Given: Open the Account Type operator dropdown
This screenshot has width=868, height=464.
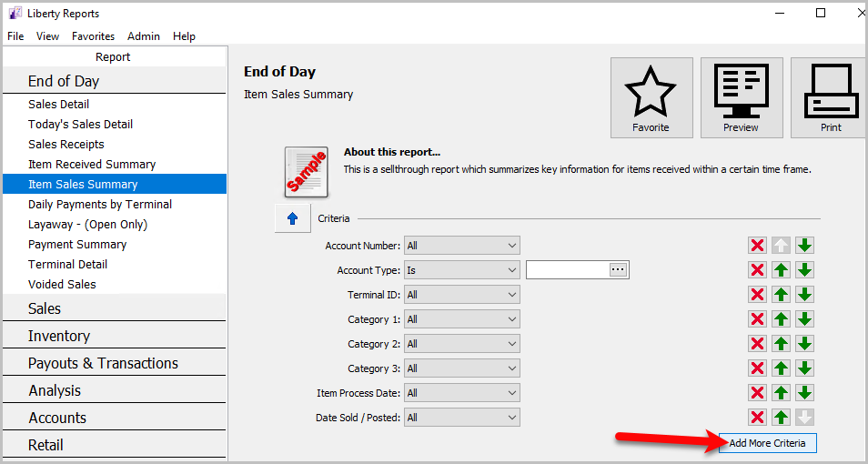Looking at the screenshot, I should 462,270.
